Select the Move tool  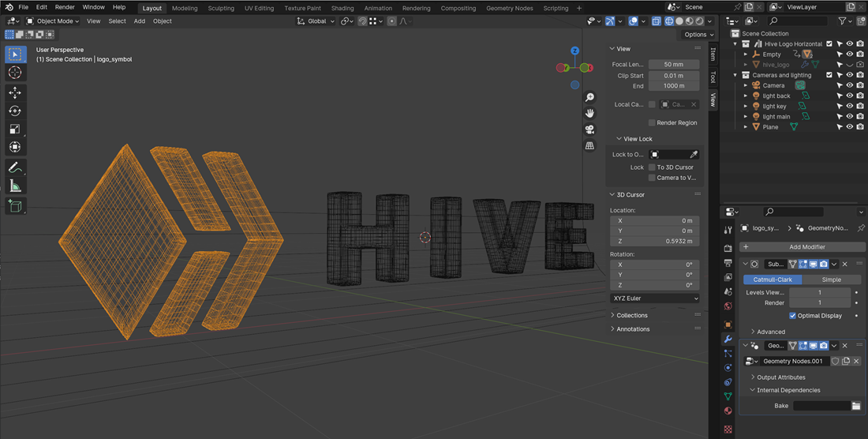point(15,92)
